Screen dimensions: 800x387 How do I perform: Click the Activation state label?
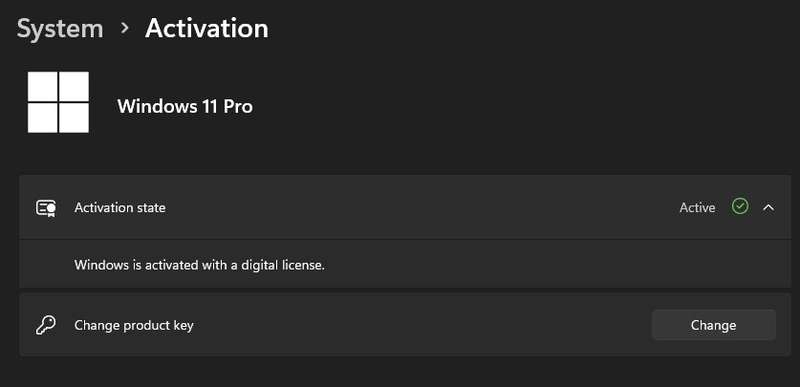[x=120, y=208]
